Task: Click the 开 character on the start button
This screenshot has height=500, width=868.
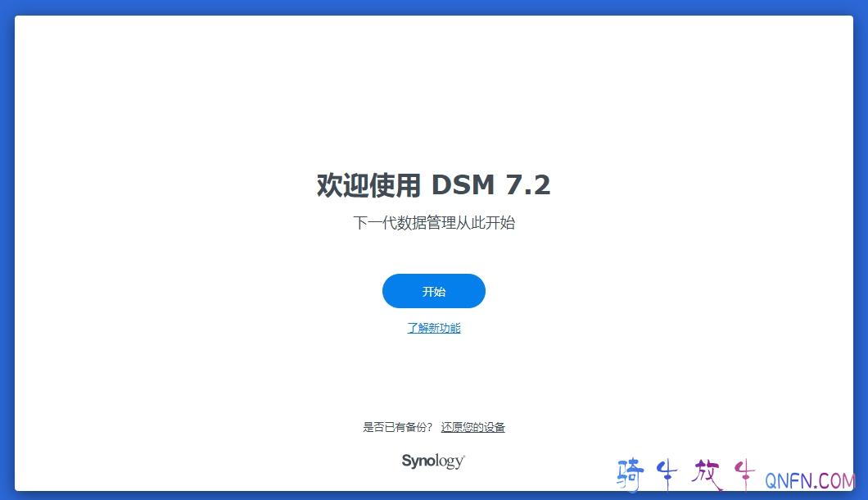Action: pos(428,292)
